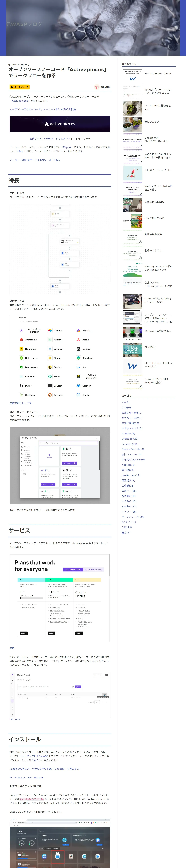
Task: Click the mayumi author avatar
Action: coord(96,87)
